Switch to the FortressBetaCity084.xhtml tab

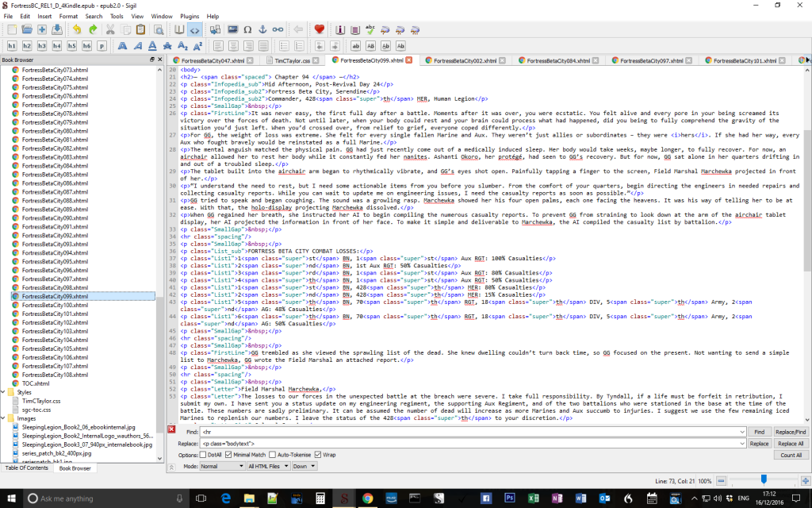coord(557,60)
